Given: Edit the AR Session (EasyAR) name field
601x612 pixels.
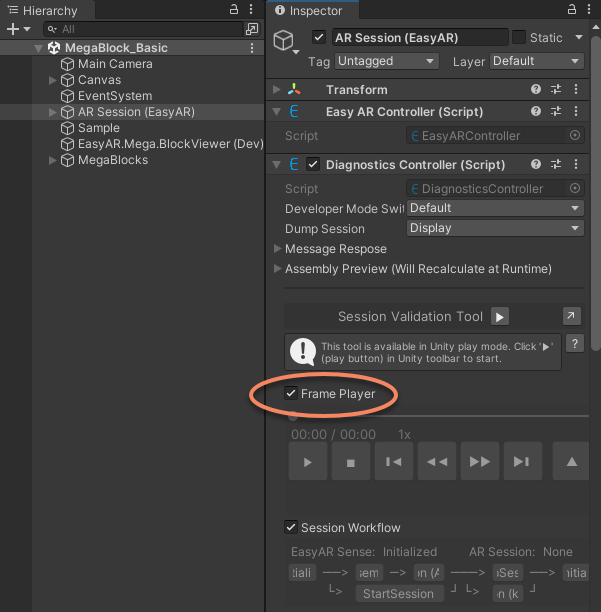Looking at the screenshot, I should [420, 37].
